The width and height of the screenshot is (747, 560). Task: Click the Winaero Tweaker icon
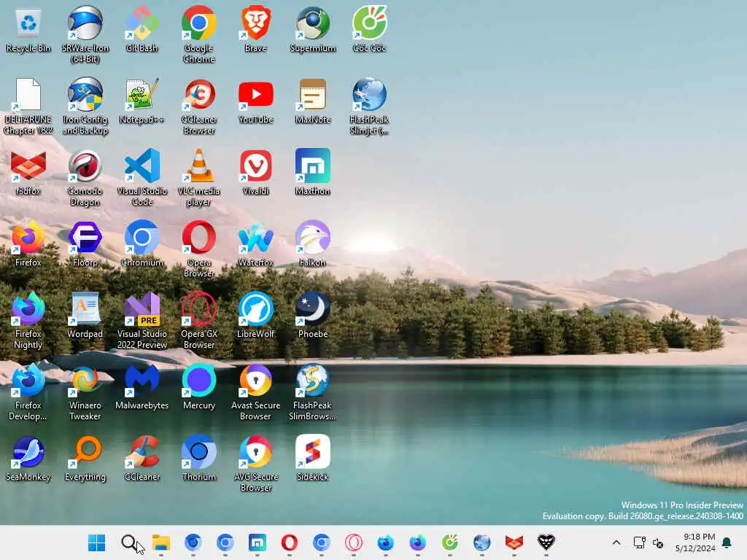[x=85, y=392]
